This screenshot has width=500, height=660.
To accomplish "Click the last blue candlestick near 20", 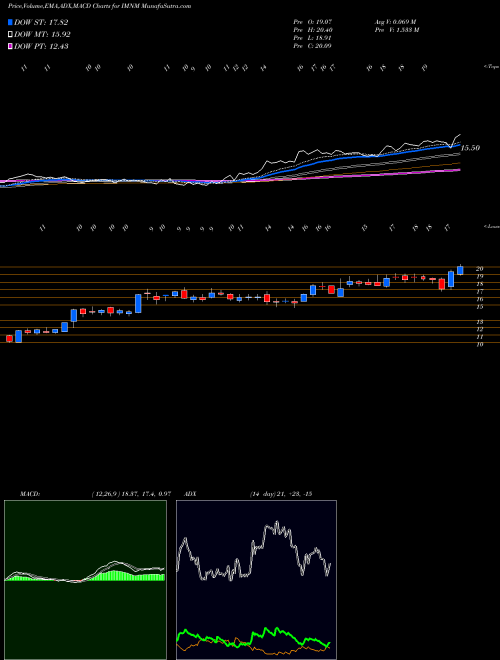I will pos(460,270).
